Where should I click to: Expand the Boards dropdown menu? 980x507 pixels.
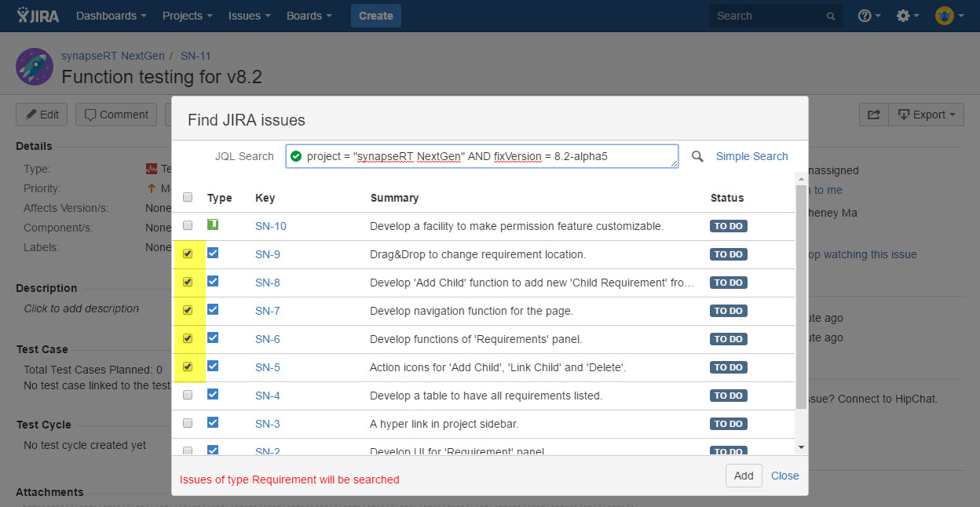(x=309, y=16)
